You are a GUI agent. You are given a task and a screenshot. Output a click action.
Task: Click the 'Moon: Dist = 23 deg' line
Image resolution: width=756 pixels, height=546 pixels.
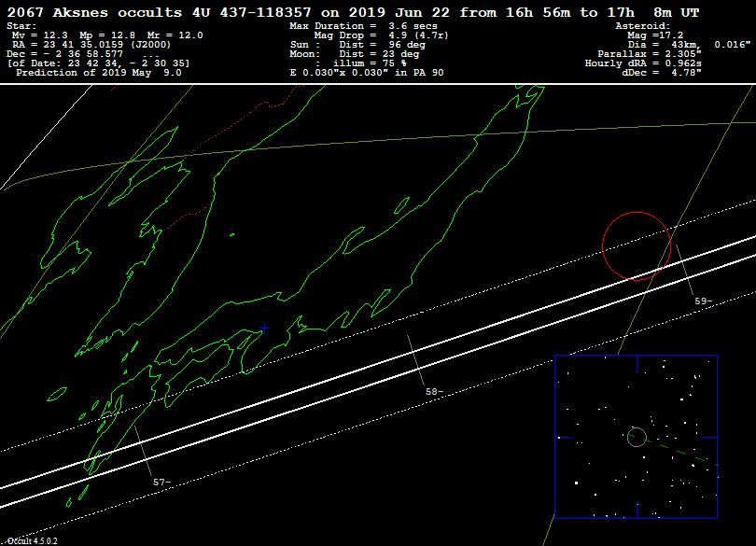click(x=355, y=54)
